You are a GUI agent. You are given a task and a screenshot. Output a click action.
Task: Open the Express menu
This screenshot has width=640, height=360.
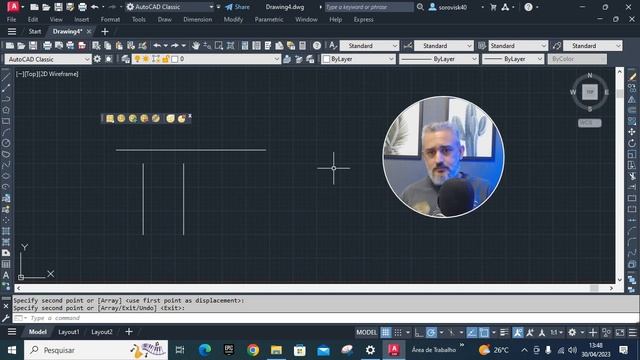click(363, 19)
